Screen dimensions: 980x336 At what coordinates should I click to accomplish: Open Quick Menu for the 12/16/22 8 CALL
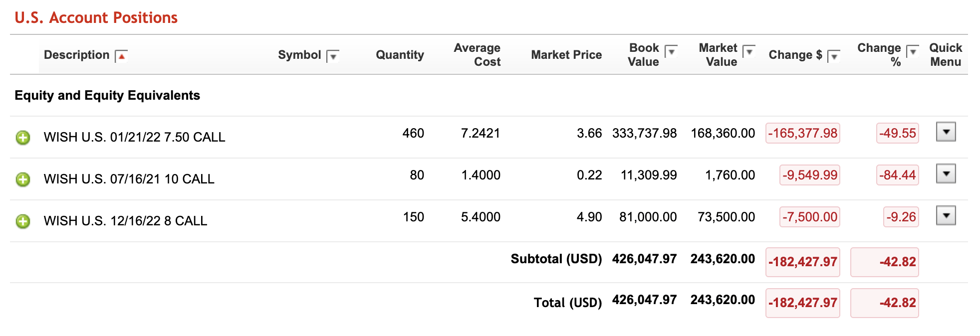coord(946,216)
